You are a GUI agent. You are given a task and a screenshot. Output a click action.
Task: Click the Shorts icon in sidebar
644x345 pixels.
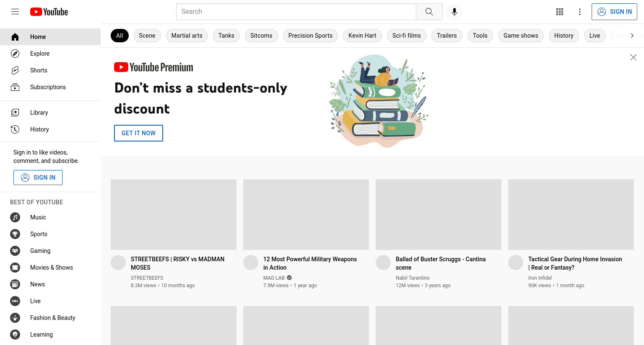15,70
